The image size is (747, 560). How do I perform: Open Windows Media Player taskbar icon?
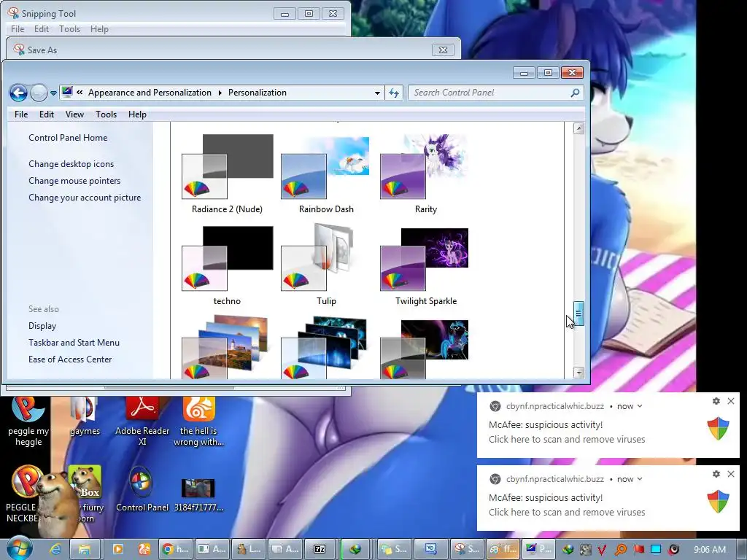tap(117, 549)
